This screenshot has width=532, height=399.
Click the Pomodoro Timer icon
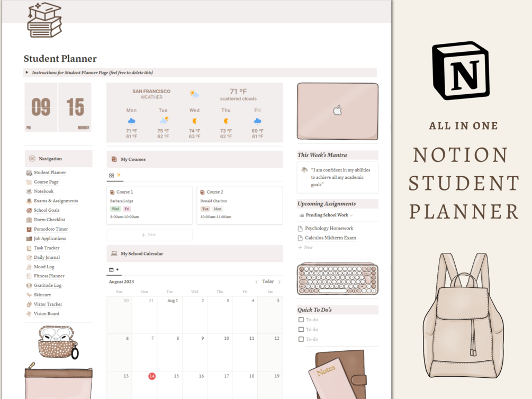tap(29, 229)
